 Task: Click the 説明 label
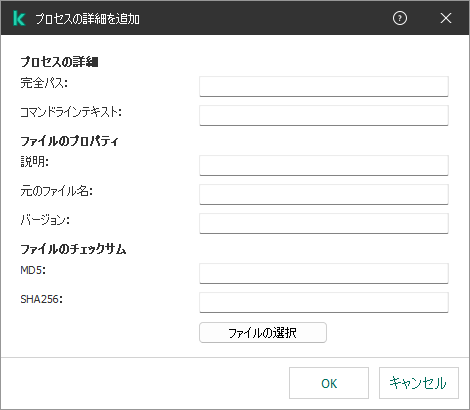35,162
